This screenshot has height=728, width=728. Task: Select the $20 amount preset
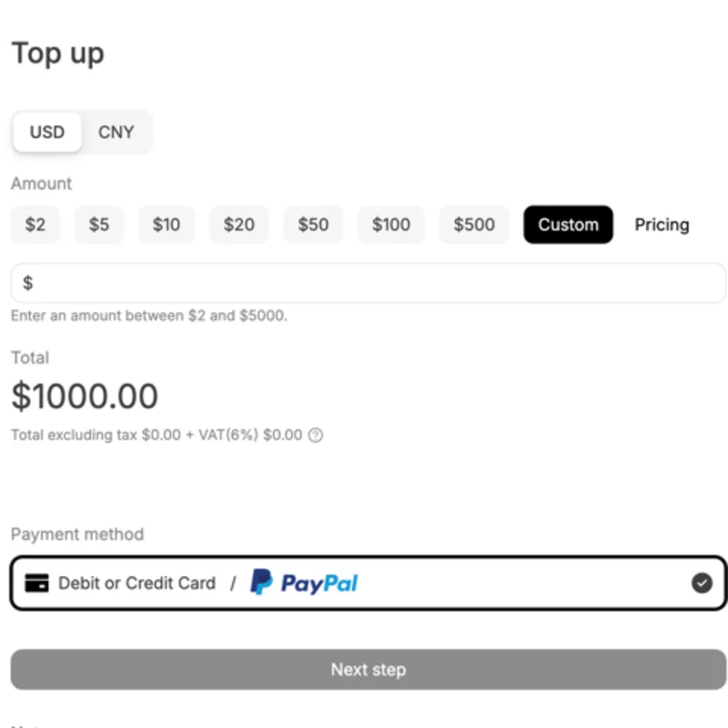click(x=239, y=225)
